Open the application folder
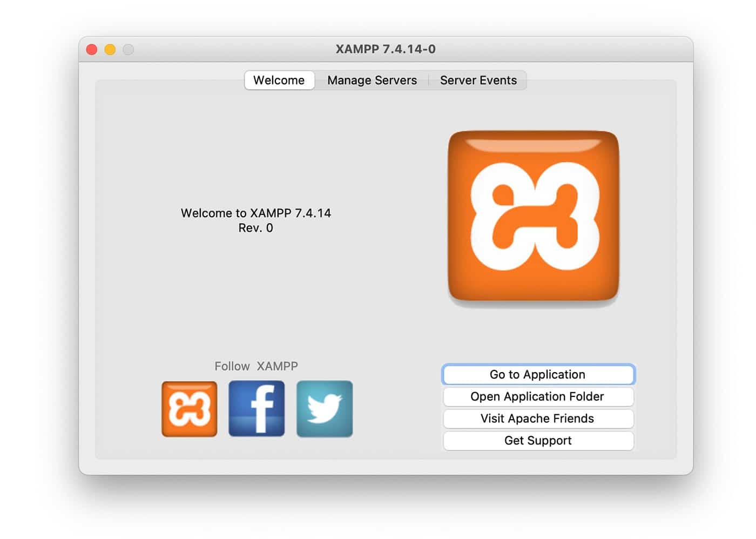Screen dimensions: 756x539 click(x=537, y=396)
